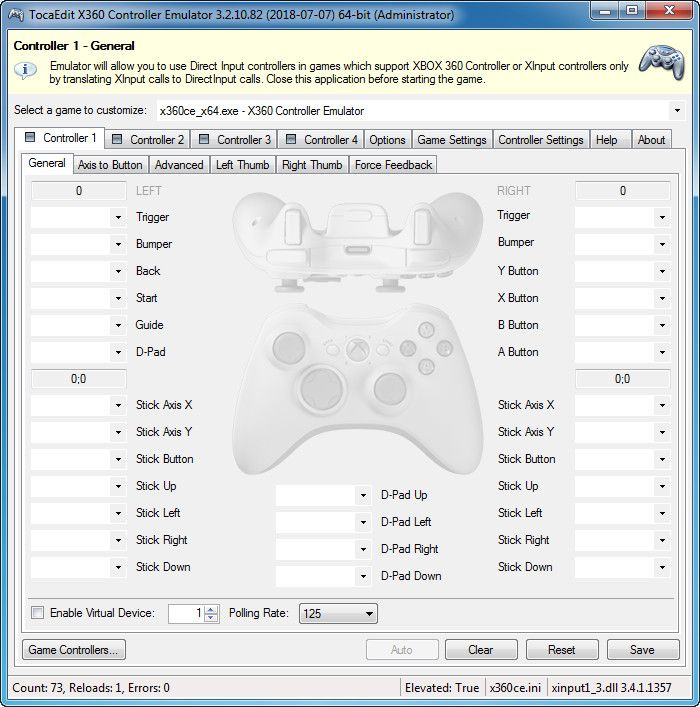
Task: Click the Elevated: True status entry
Action: [x=442, y=688]
